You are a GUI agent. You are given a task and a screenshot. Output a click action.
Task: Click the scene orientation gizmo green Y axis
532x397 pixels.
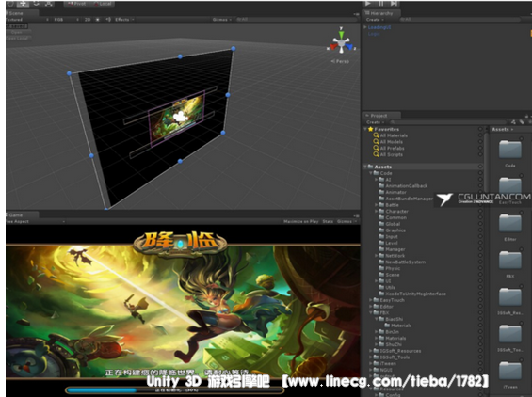tap(341, 34)
